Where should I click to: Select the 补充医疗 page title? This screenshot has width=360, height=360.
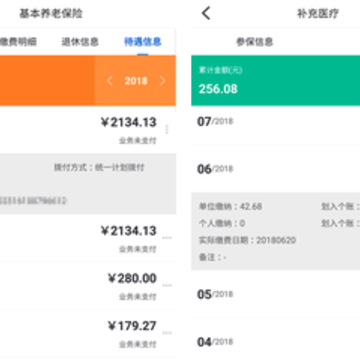318,14
